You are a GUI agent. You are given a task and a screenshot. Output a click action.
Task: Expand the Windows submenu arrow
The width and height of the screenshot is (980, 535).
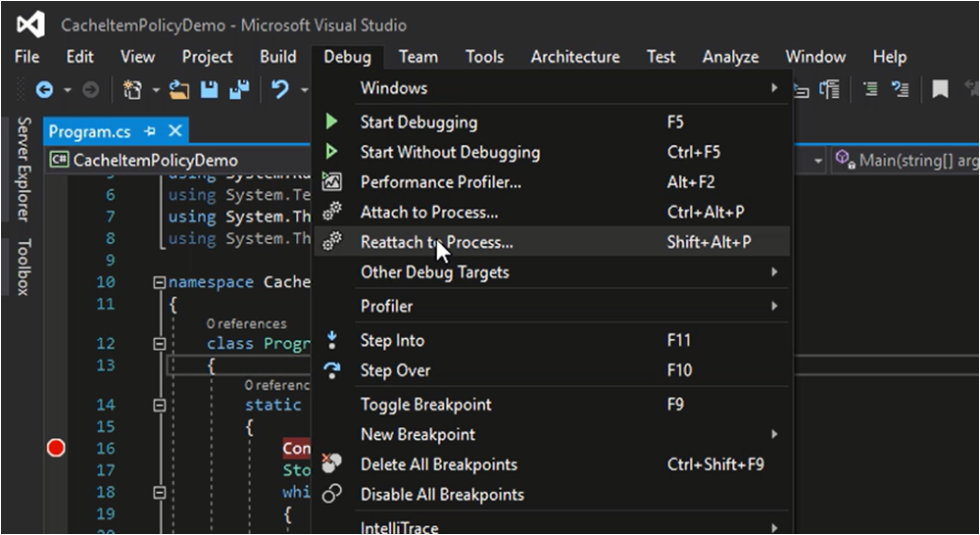[774, 87]
